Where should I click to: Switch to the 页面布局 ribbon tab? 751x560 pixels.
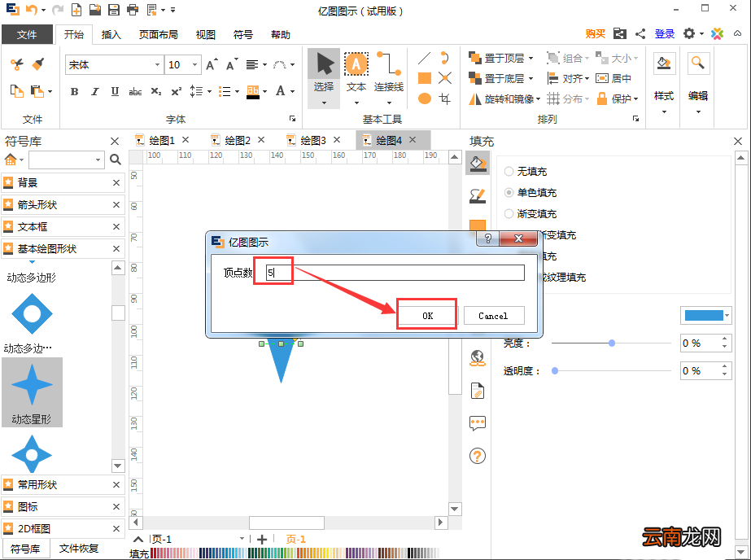tap(158, 34)
